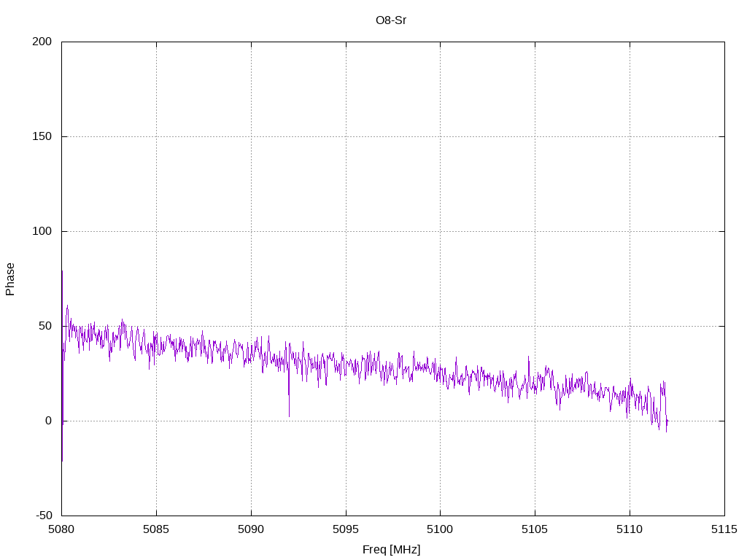Image resolution: width=747 pixels, height=560 pixels.
Task: Click the plot title O8-Sr
Action: [391, 20]
